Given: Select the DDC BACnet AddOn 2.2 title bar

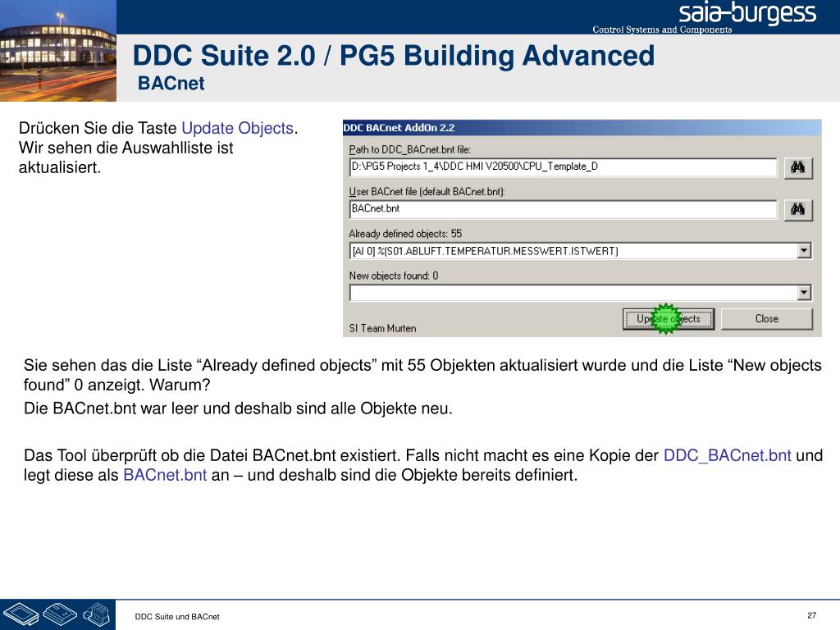Looking at the screenshot, I should pyautogui.click(x=582, y=127).
